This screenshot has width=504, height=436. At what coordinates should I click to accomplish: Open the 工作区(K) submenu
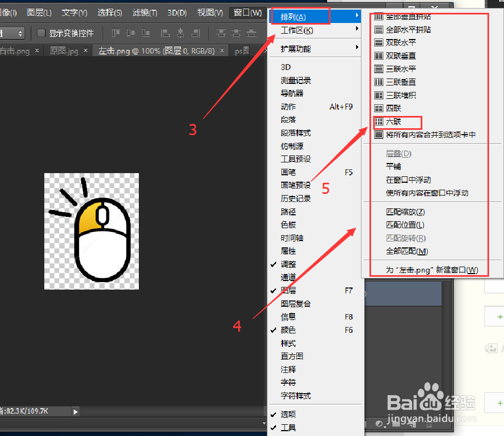(302, 29)
